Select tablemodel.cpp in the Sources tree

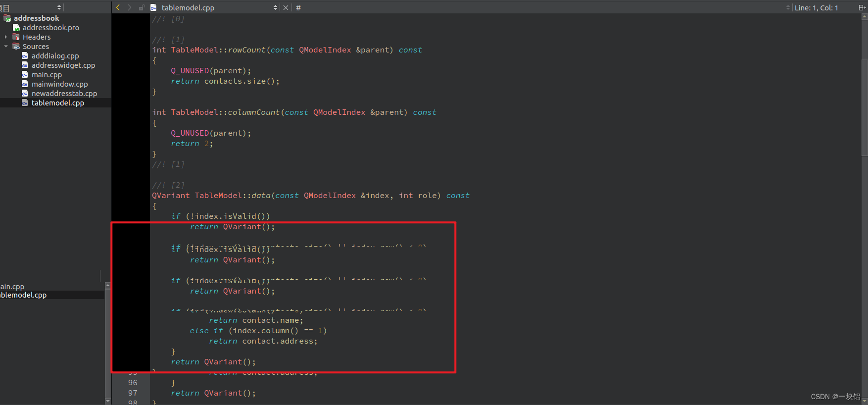point(57,103)
